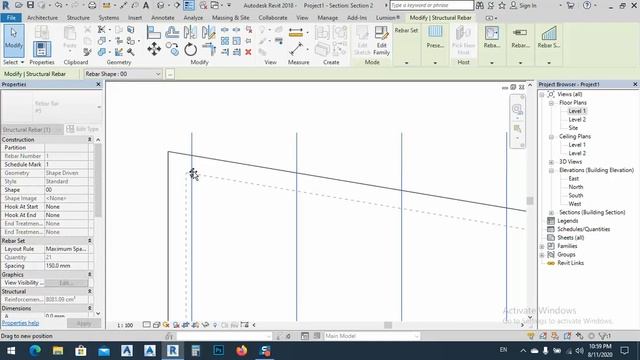Open the Annotate ribbon tab
The width and height of the screenshot is (640, 360).
click(162, 18)
